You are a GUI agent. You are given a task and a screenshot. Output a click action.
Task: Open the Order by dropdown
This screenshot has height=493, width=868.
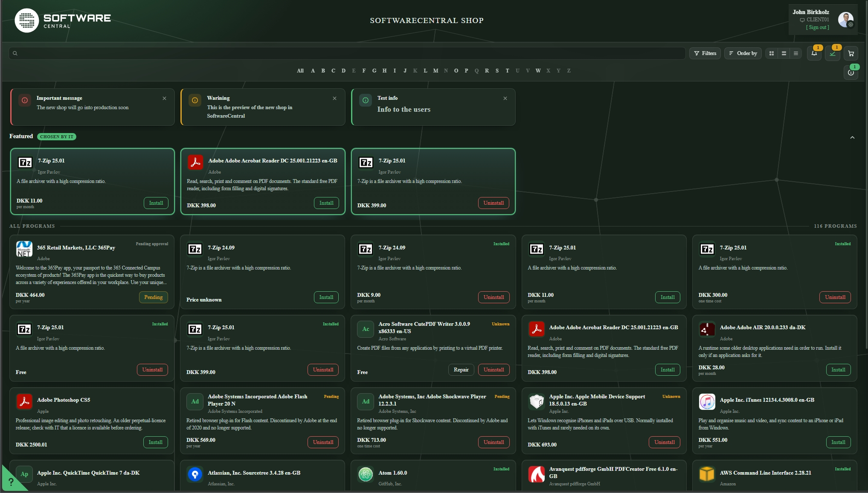743,53
